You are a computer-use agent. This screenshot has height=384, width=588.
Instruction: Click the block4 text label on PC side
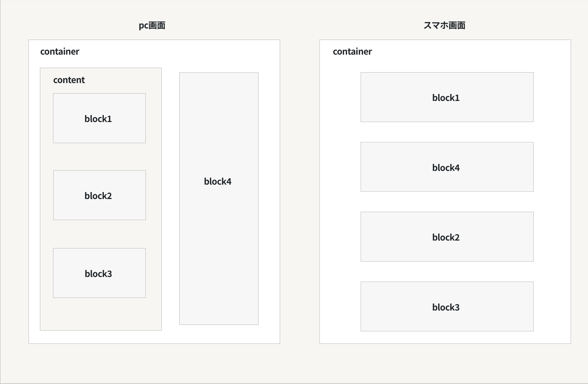[x=218, y=181]
